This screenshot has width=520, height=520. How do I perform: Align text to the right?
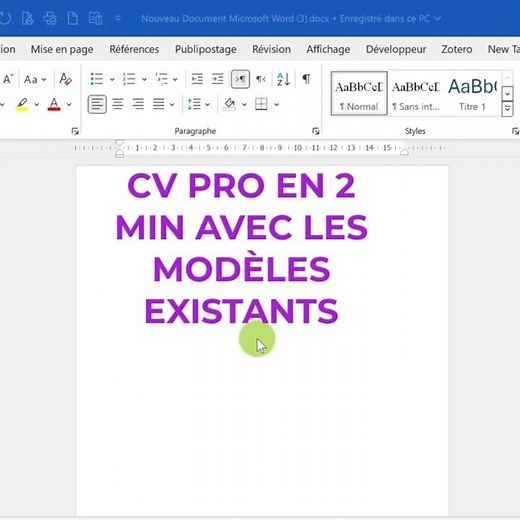[x=138, y=104]
